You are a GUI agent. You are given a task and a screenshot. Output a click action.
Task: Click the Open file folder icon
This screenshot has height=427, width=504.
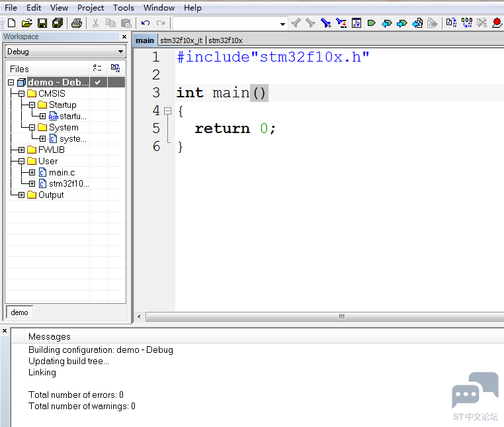27,23
